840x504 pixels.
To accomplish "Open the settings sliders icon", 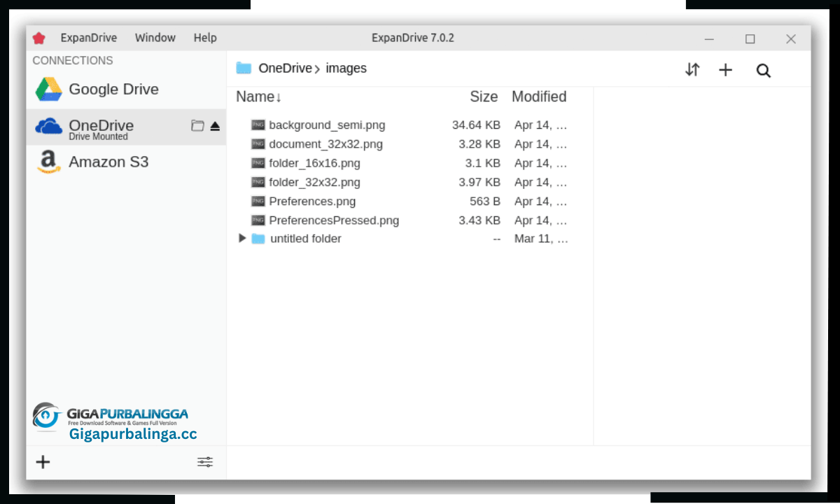I will click(x=205, y=462).
